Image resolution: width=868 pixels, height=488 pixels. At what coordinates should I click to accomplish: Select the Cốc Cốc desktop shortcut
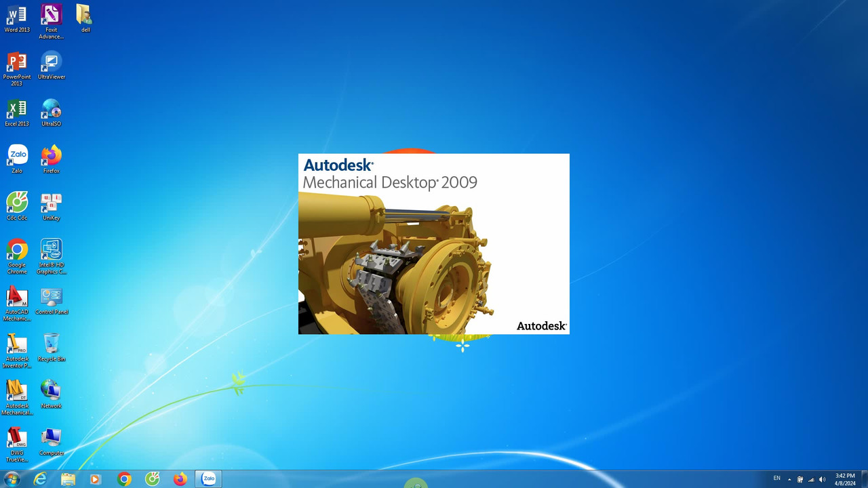tap(17, 206)
